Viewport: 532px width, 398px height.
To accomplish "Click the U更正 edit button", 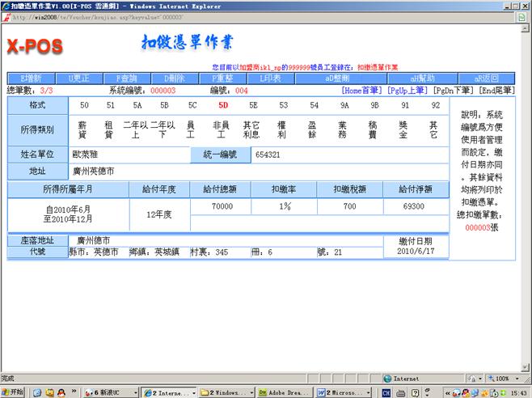I will click(x=81, y=78).
